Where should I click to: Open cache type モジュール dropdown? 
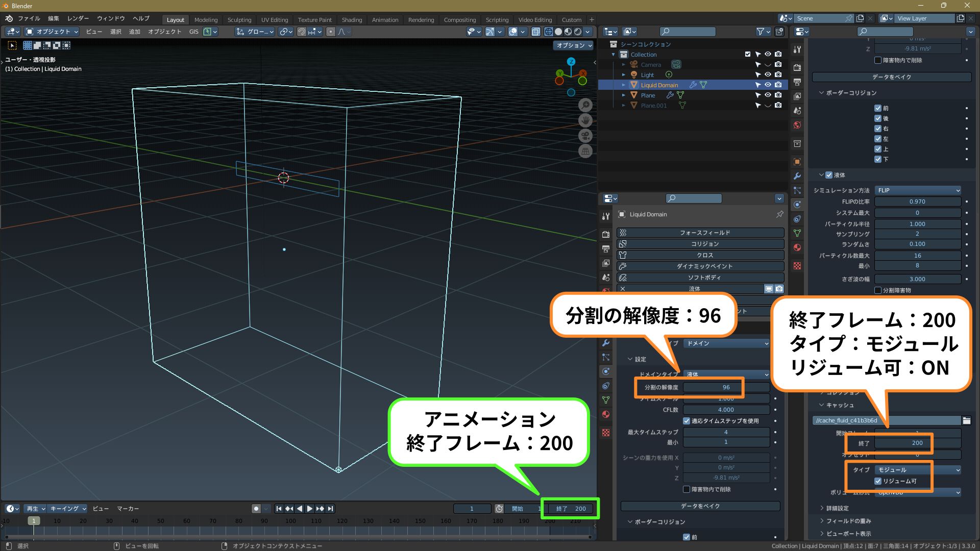coord(917,470)
